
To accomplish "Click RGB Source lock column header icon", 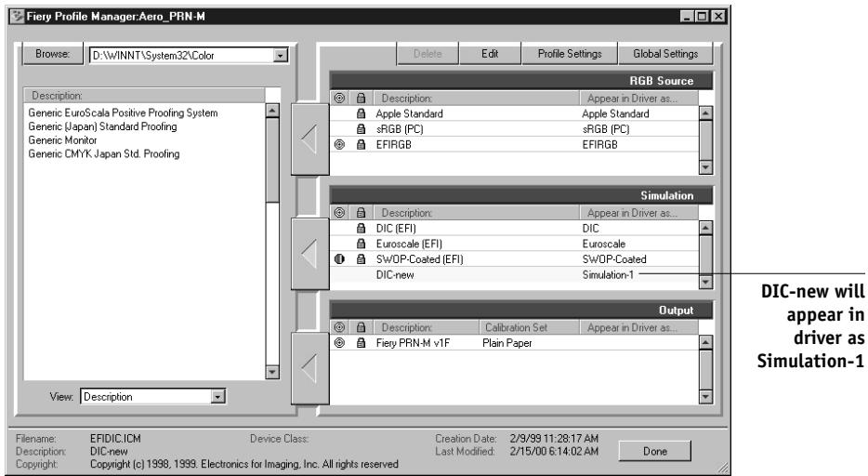I will pyautogui.click(x=361, y=98).
